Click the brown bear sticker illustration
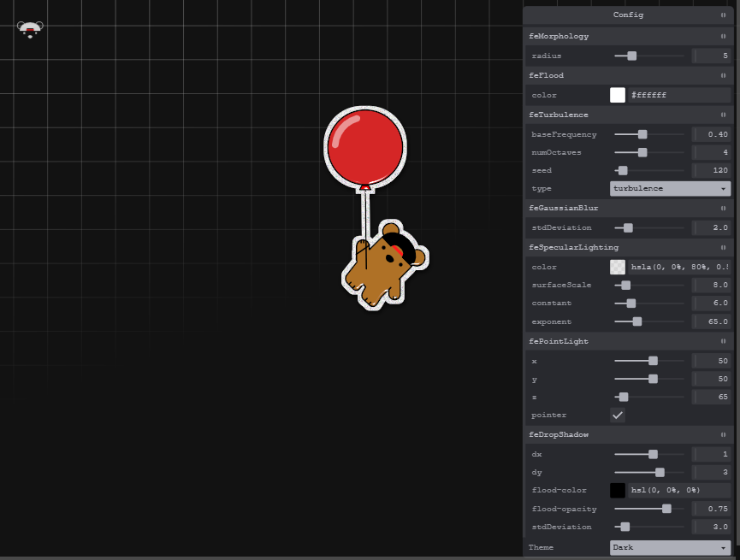740x560 pixels. pyautogui.click(x=385, y=264)
